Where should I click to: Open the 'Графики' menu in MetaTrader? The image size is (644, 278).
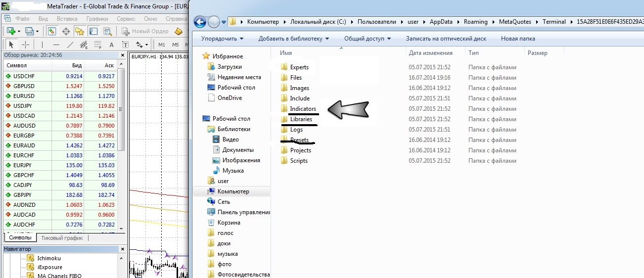pos(97,19)
